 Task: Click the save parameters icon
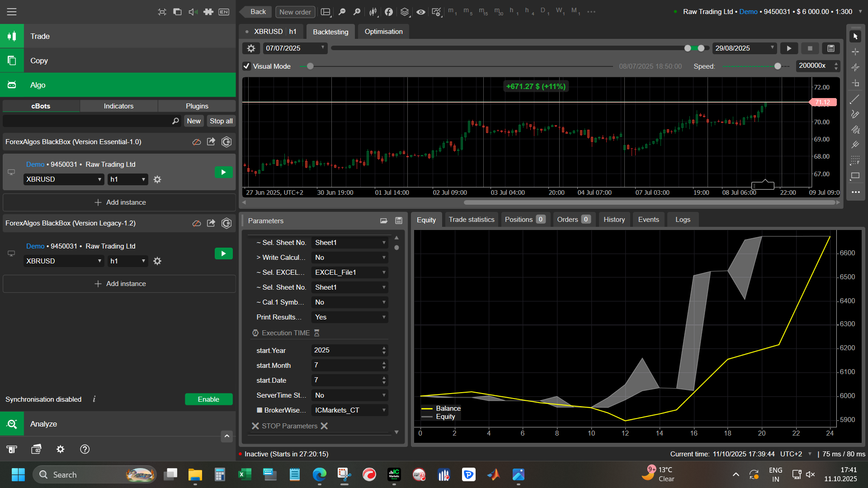[399, 221]
